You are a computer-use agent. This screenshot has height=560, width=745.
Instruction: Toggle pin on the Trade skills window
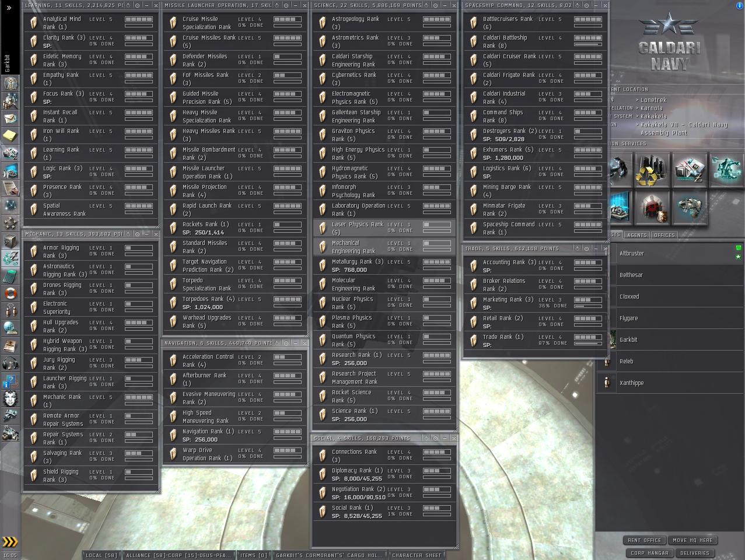pyautogui.click(x=578, y=249)
